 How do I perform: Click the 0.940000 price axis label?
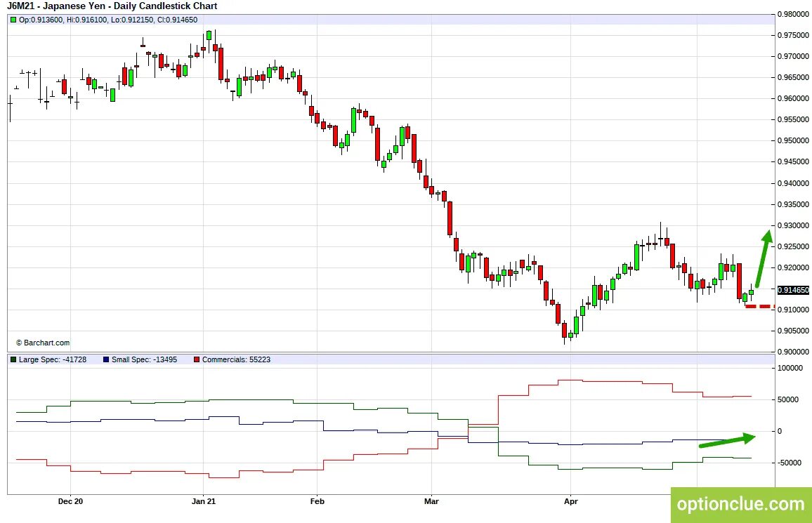click(793, 183)
